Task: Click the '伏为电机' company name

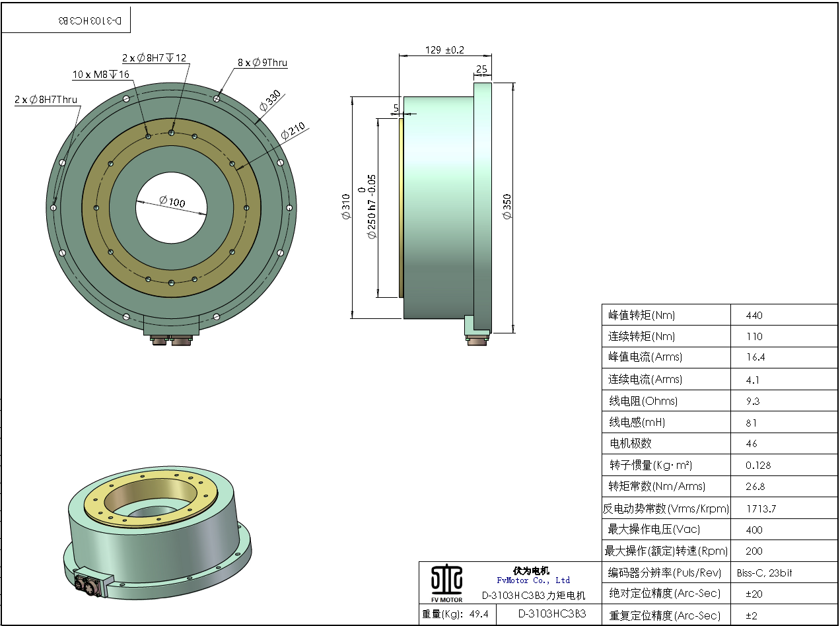Action: point(532,571)
